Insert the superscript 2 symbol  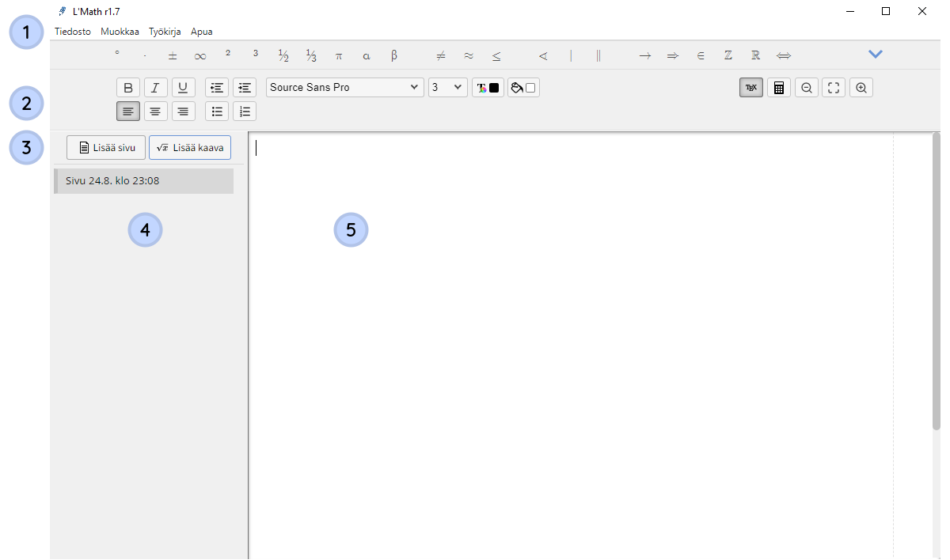point(228,55)
